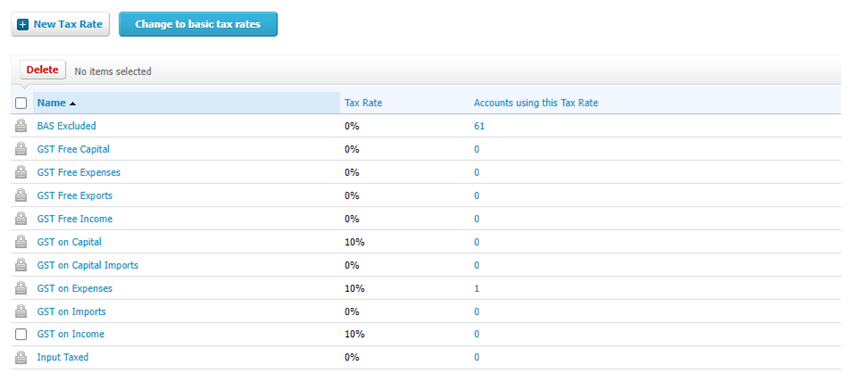This screenshot has width=851, height=382.
Task: Tick the select-all checkbox in header row
Action: (21, 103)
